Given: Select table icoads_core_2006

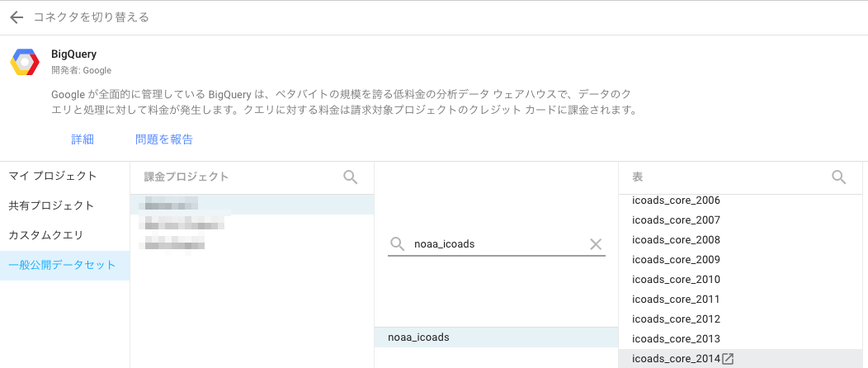Looking at the screenshot, I should (740, 201).
